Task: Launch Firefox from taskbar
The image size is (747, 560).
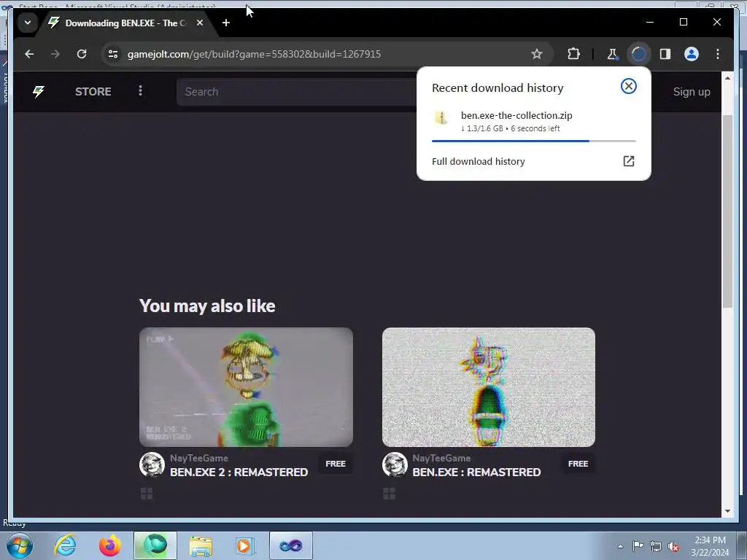Action: pyautogui.click(x=110, y=545)
